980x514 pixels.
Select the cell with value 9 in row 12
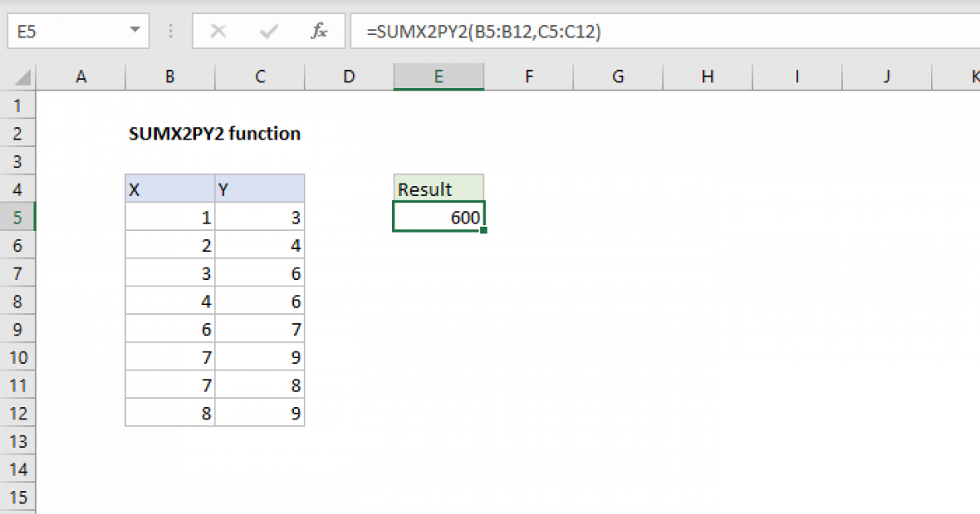[x=260, y=413]
